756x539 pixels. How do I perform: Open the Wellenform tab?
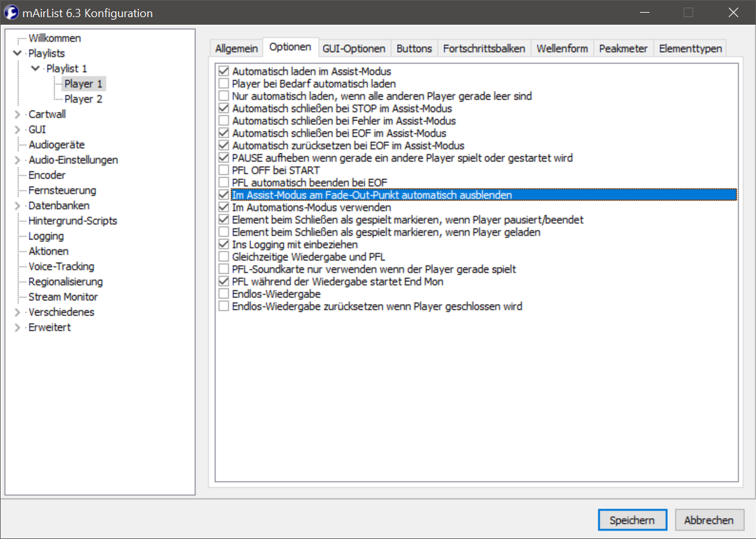pyautogui.click(x=562, y=48)
